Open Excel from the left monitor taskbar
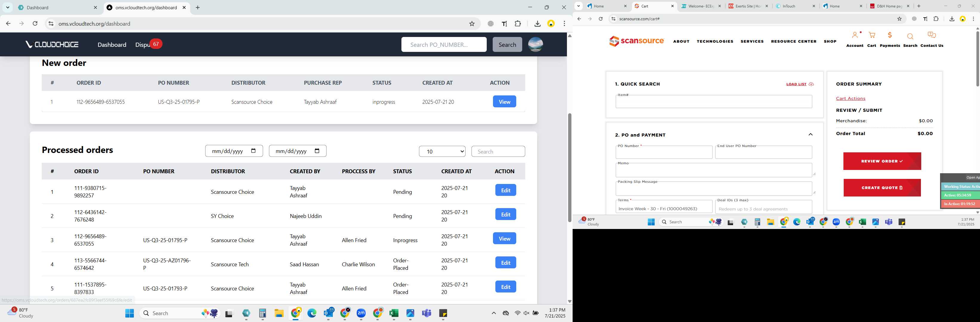The width and height of the screenshot is (980, 322). pos(394,313)
